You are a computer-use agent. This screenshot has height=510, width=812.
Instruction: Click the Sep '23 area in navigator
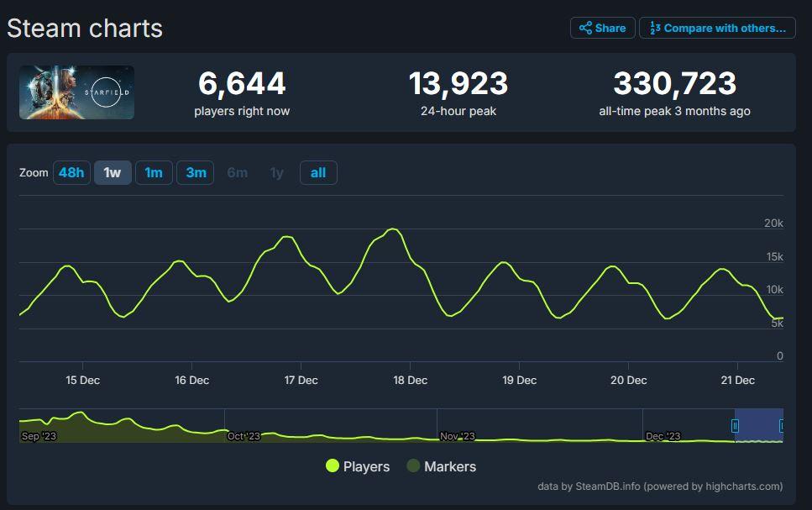click(39, 436)
